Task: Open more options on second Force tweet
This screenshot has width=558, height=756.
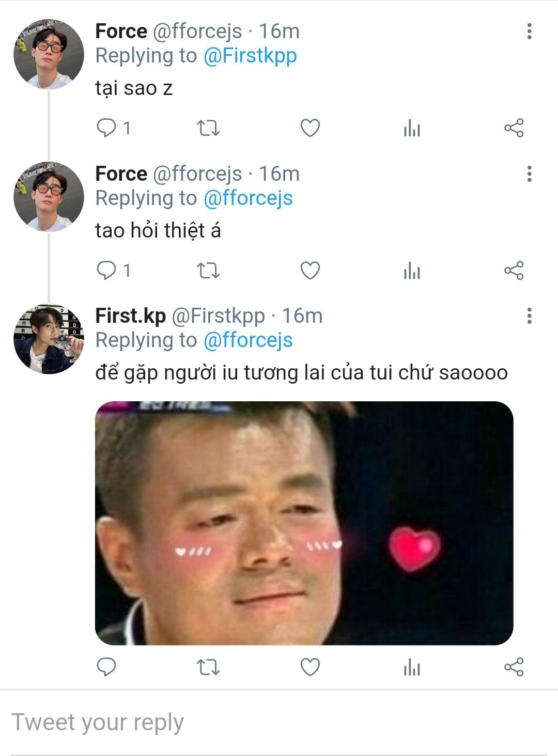Action: [529, 174]
